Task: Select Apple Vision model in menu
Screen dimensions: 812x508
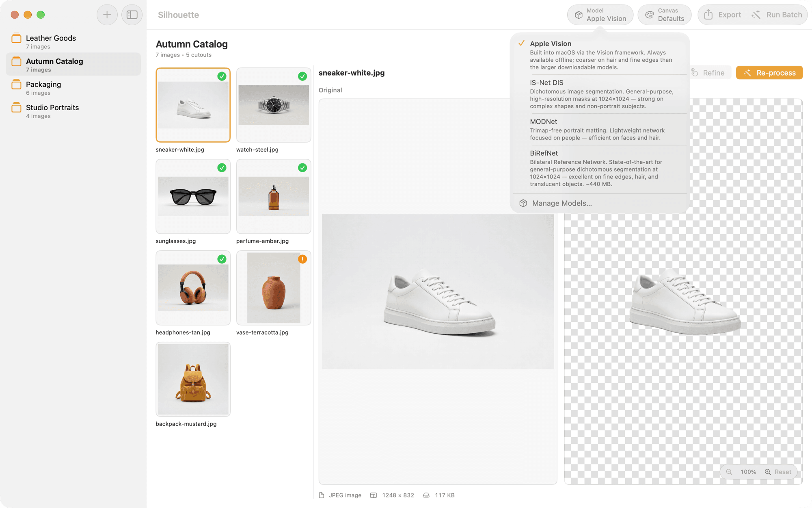Action: pos(600,55)
